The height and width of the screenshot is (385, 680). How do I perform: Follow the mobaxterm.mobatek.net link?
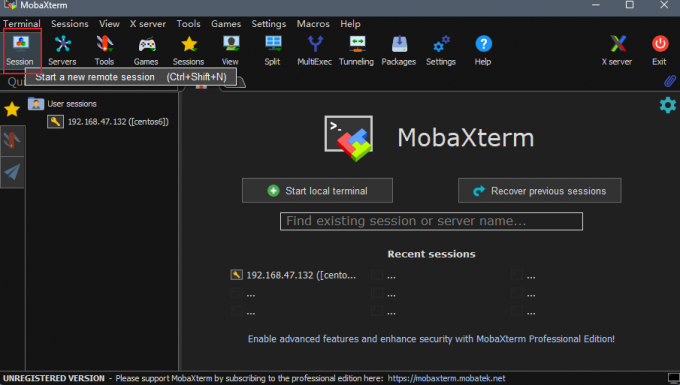tap(446, 378)
